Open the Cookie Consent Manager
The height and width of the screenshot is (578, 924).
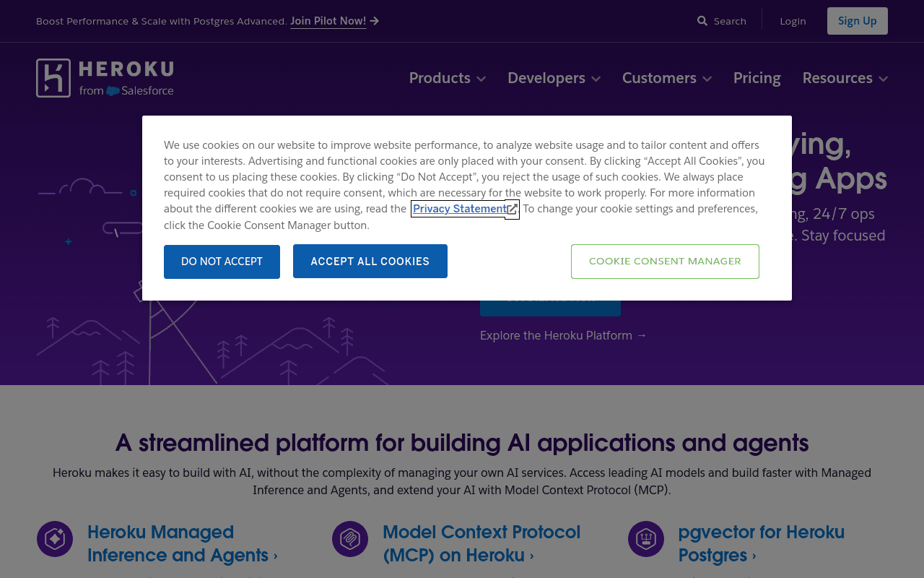[x=665, y=262]
